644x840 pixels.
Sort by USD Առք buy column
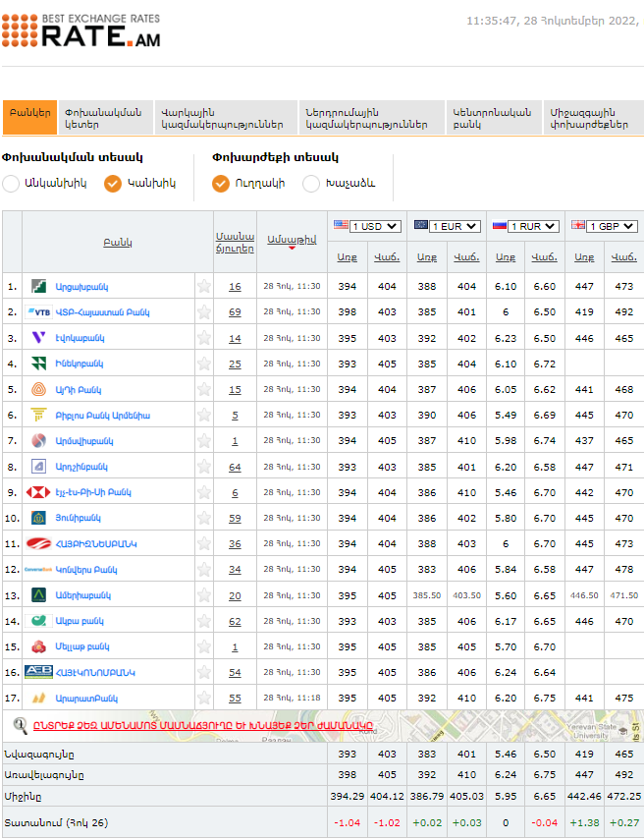tap(347, 257)
